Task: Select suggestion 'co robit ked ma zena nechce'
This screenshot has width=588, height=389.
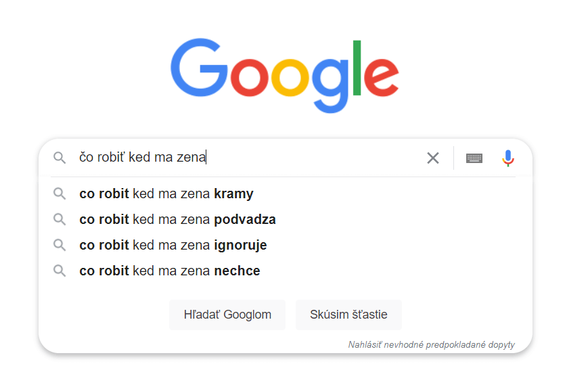Action: [285, 271]
